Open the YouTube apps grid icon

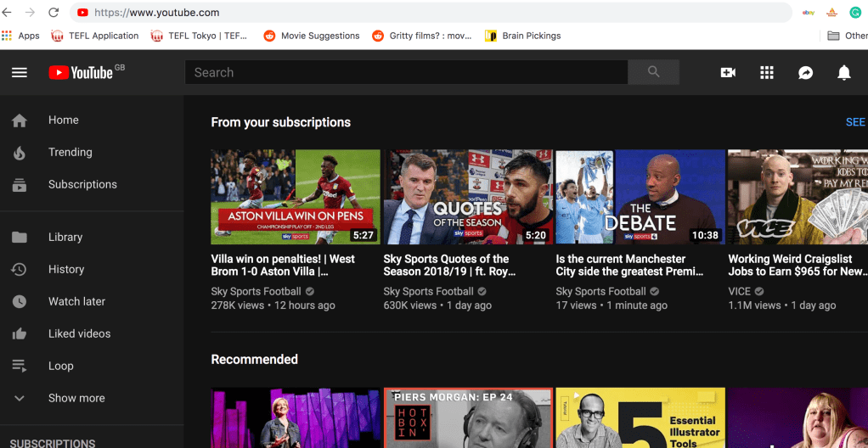767,73
